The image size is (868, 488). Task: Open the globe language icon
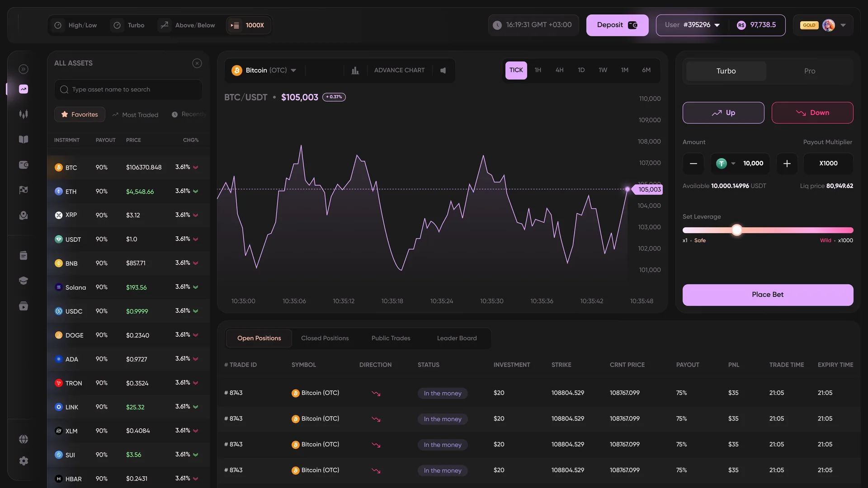tap(24, 439)
